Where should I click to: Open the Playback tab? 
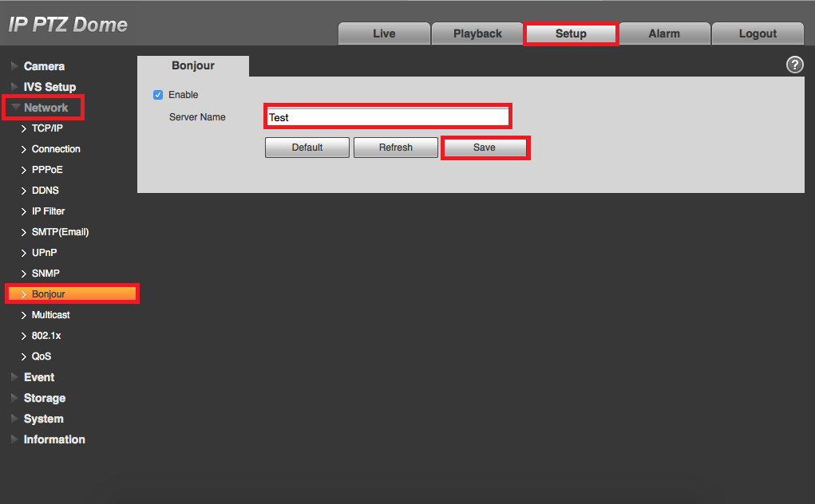point(477,33)
